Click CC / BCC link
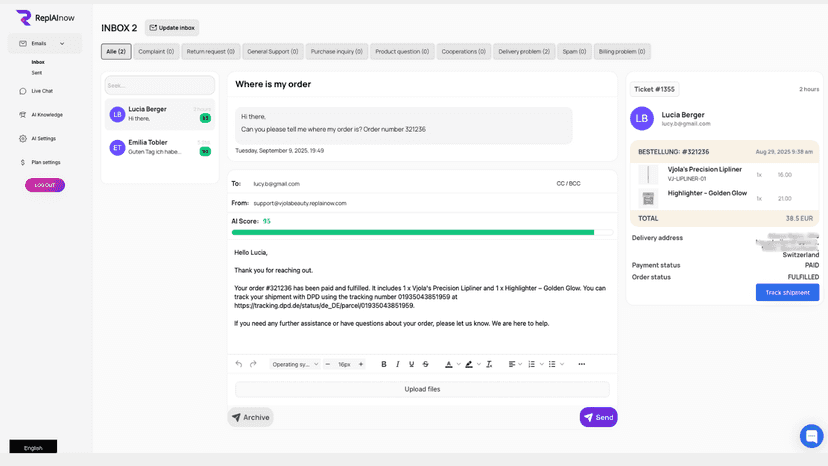The width and height of the screenshot is (828, 466). click(568, 183)
